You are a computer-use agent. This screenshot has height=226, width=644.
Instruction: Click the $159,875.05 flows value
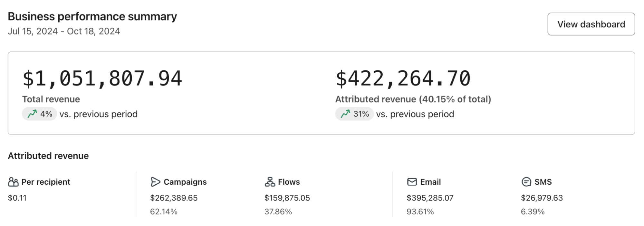pos(287,198)
